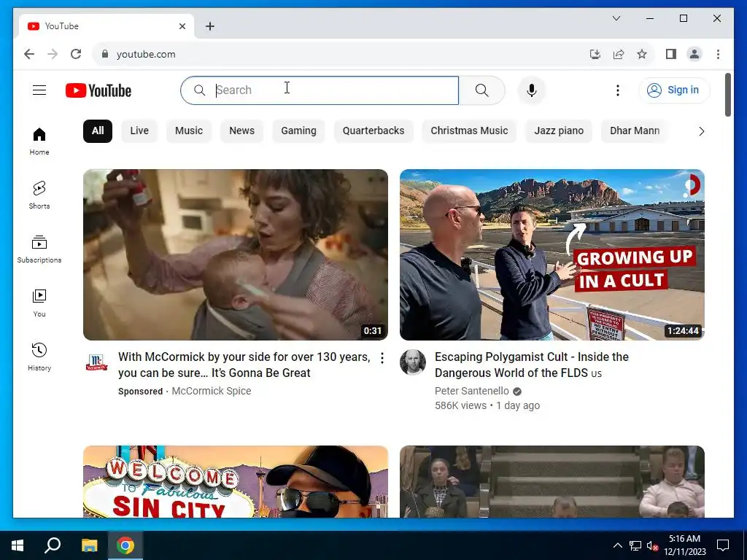This screenshot has height=560, width=747.
Task: Select the Jazz piano chip
Action: (558, 131)
